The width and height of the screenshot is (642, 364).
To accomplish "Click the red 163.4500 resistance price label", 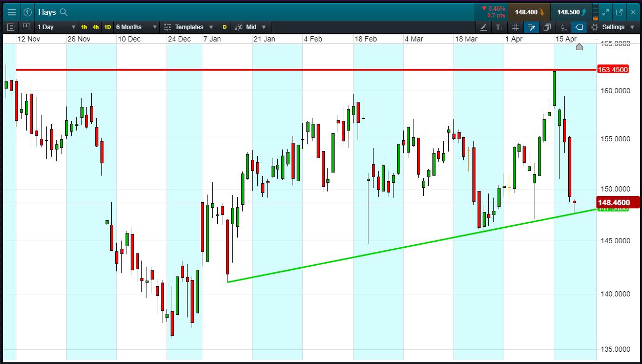I will coord(612,70).
